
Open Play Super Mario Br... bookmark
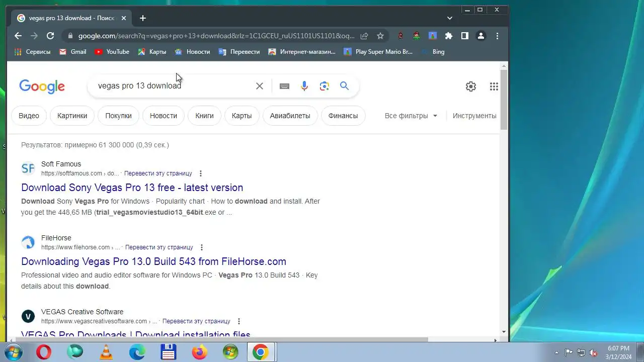pyautogui.click(x=378, y=52)
